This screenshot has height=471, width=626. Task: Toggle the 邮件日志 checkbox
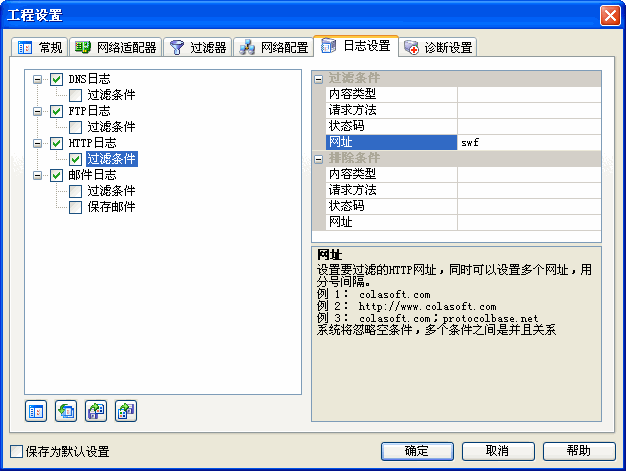(56, 175)
